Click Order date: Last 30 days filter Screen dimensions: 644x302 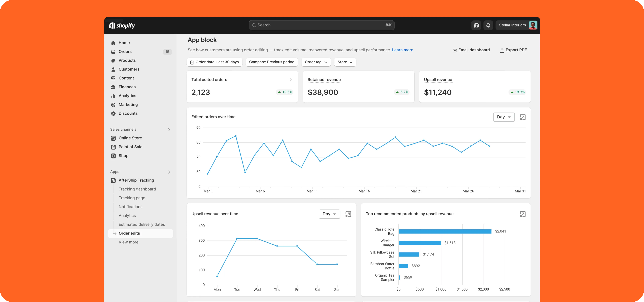click(x=214, y=62)
